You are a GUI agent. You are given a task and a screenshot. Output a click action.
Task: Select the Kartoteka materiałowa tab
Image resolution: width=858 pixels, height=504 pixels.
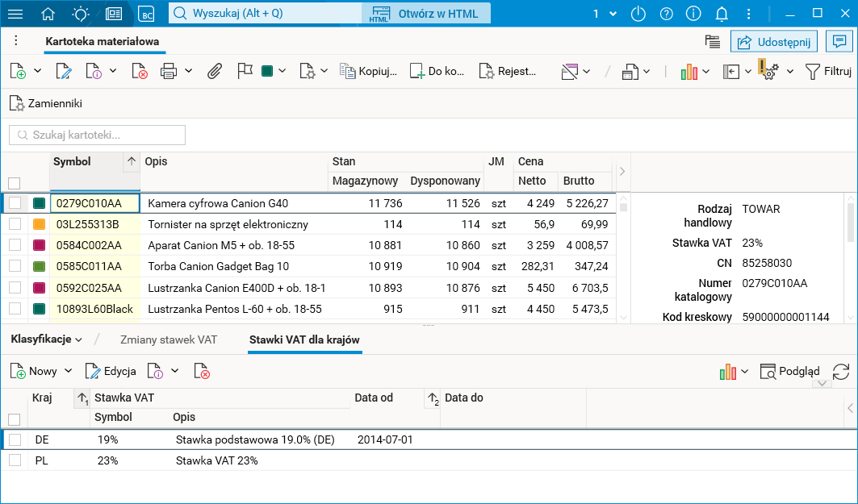103,41
